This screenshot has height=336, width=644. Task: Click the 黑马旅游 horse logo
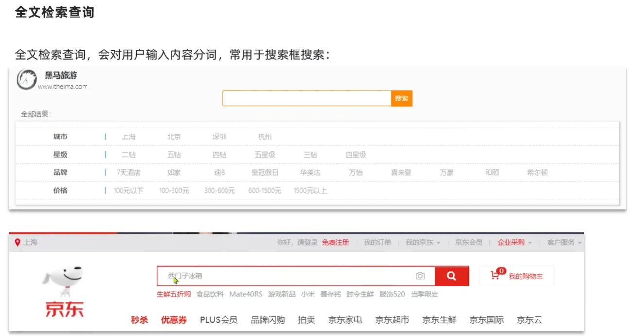[27, 80]
